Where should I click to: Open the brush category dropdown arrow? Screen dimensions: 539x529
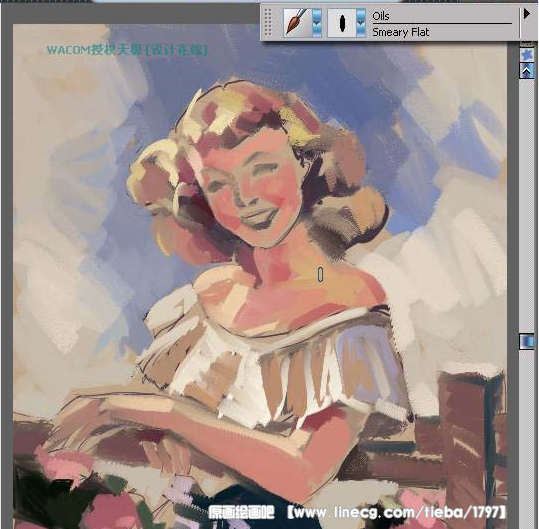click(317, 23)
